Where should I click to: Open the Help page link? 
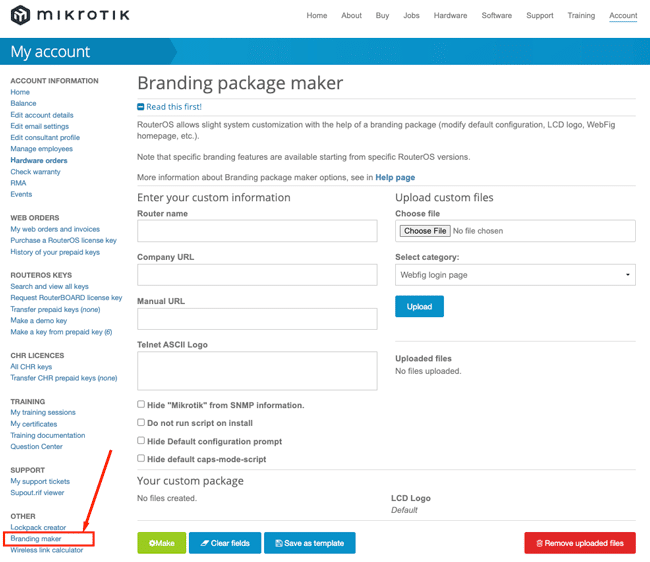click(x=395, y=177)
